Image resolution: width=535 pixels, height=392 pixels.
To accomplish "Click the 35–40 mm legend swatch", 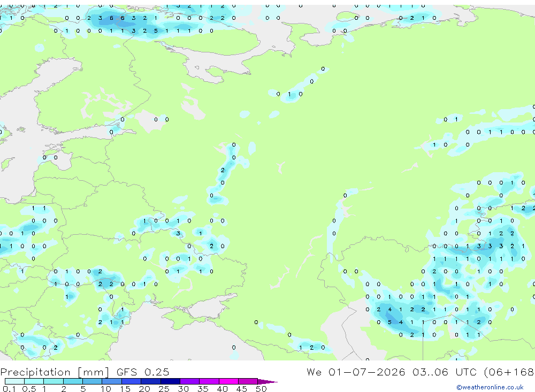I will click(x=209, y=381).
